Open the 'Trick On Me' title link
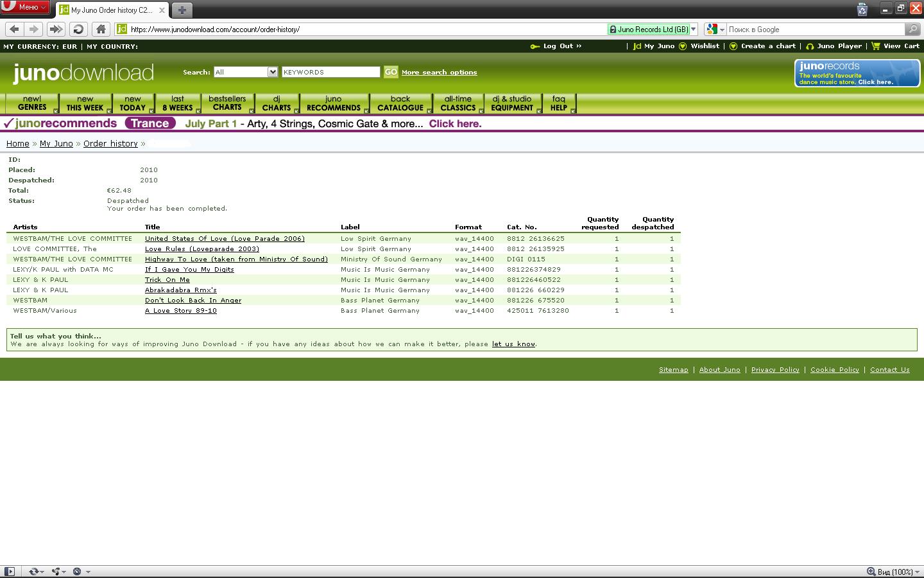Viewport: 924px width, 578px height. pyautogui.click(x=167, y=280)
